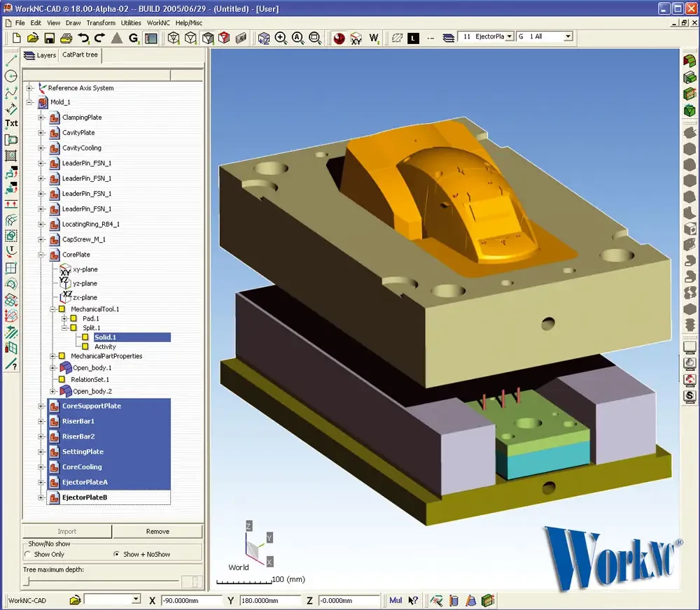This screenshot has height=610, width=700.
Task: Click the X coordinate field
Action: click(x=191, y=601)
